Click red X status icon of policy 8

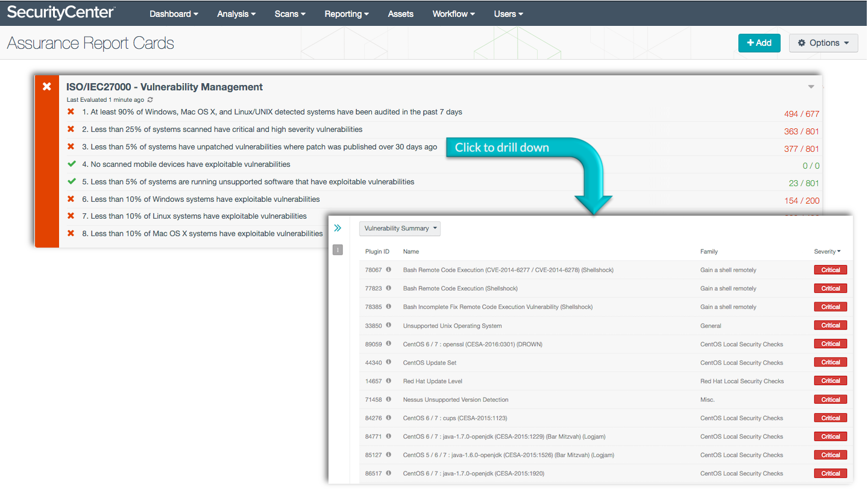point(71,233)
